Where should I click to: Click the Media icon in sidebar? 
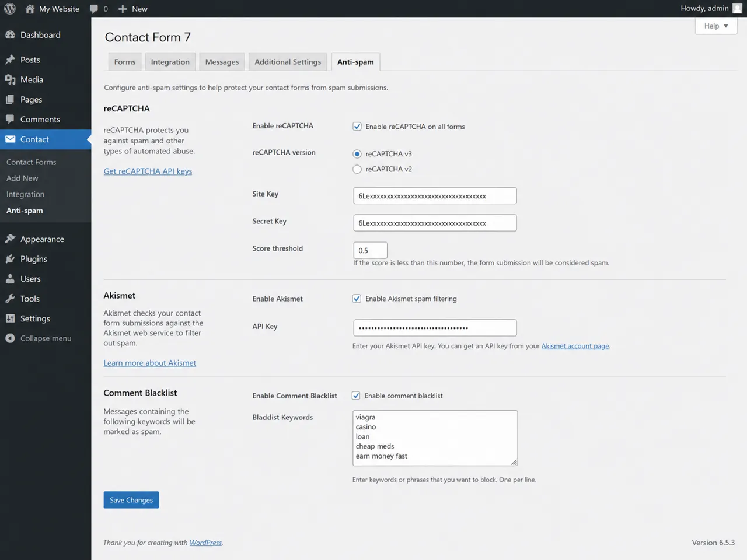10,79
